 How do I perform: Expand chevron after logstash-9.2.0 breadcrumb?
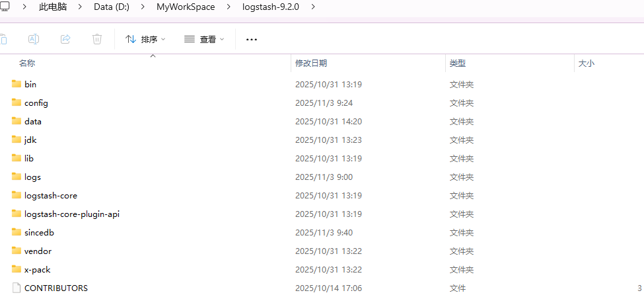tap(313, 7)
